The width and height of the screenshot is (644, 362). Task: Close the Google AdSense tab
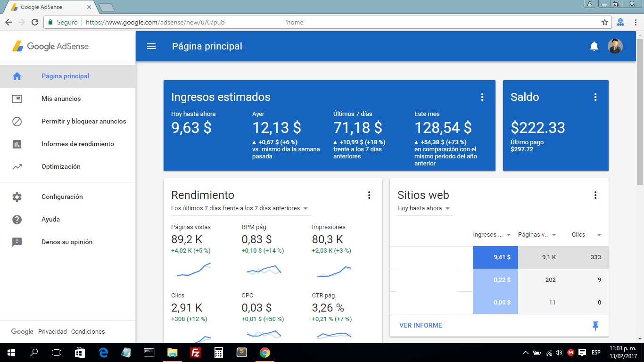(x=89, y=7)
